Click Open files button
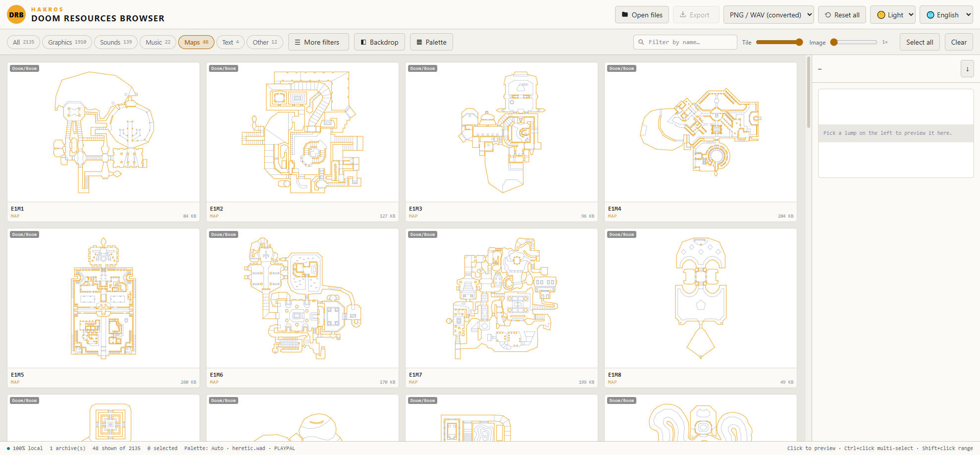980x455 pixels. (x=642, y=15)
